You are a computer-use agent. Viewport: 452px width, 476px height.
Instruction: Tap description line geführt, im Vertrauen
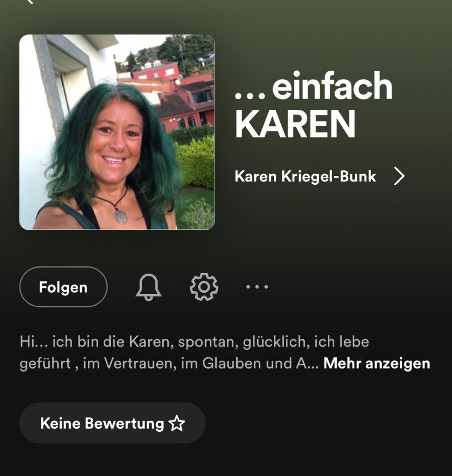point(169,363)
